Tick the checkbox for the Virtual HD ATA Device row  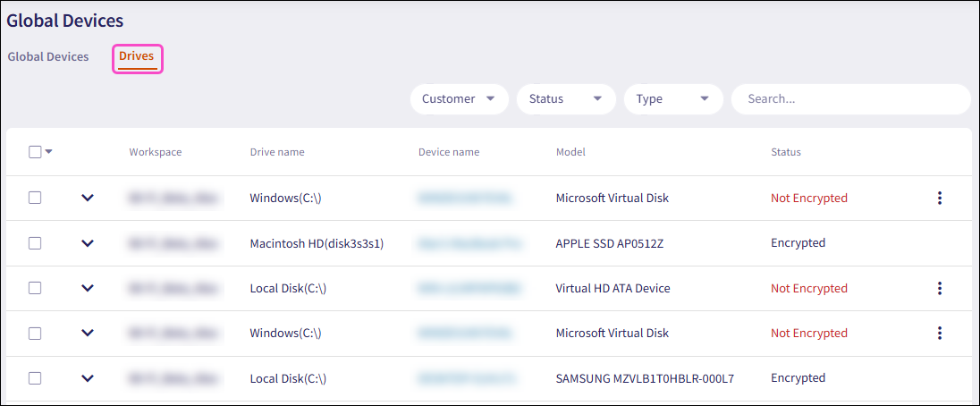35,288
